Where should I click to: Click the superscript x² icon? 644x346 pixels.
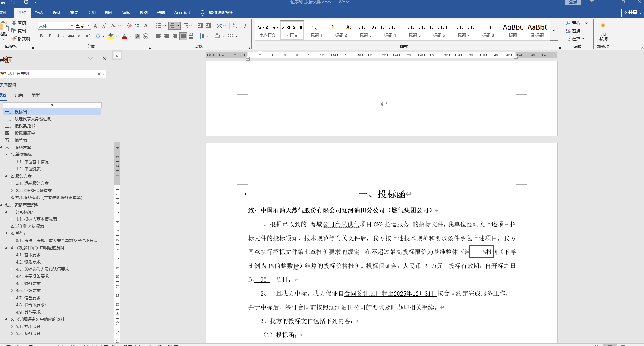tap(88, 36)
